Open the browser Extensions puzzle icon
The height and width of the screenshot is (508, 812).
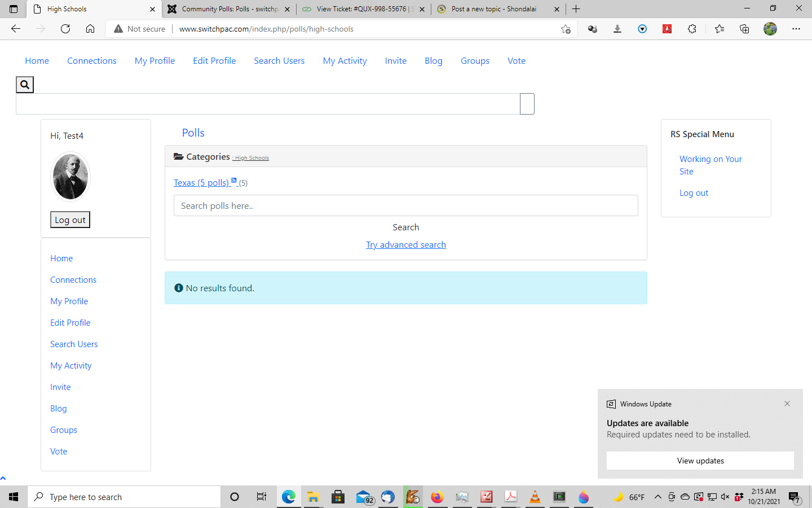[x=692, y=29]
